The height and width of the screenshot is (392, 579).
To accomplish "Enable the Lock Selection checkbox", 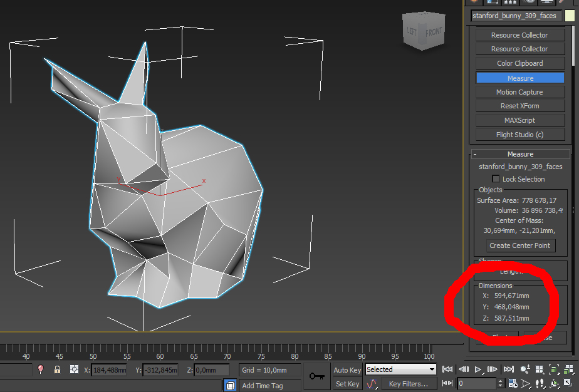I will [x=496, y=178].
